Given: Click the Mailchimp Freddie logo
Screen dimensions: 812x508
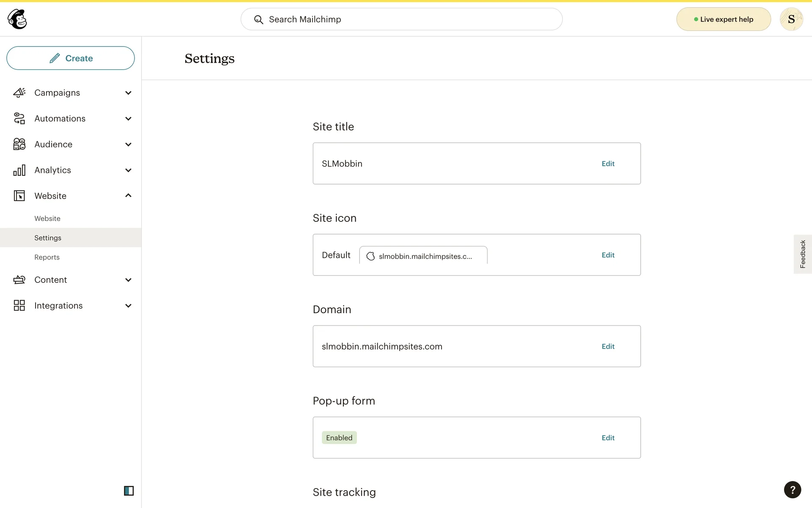Looking at the screenshot, I should 17,19.
